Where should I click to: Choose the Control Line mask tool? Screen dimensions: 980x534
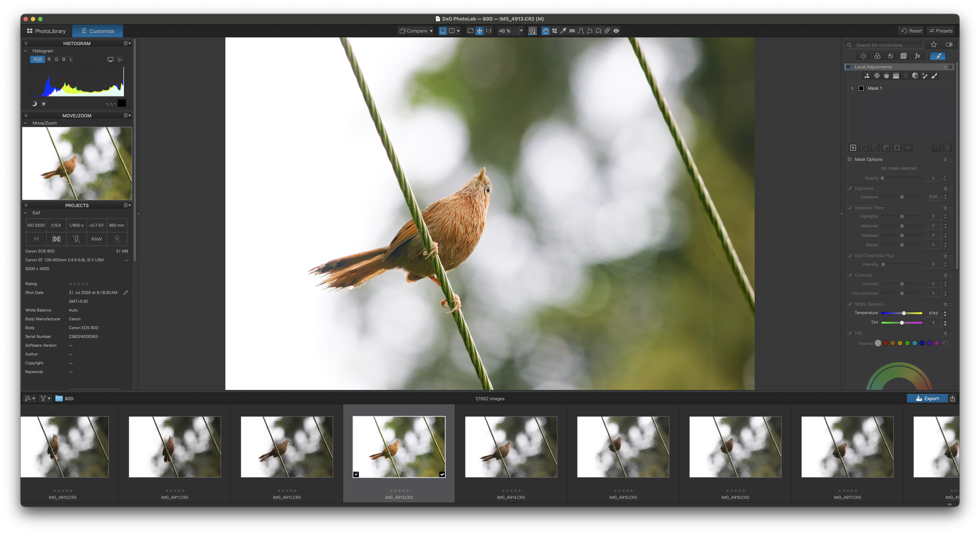click(886, 76)
